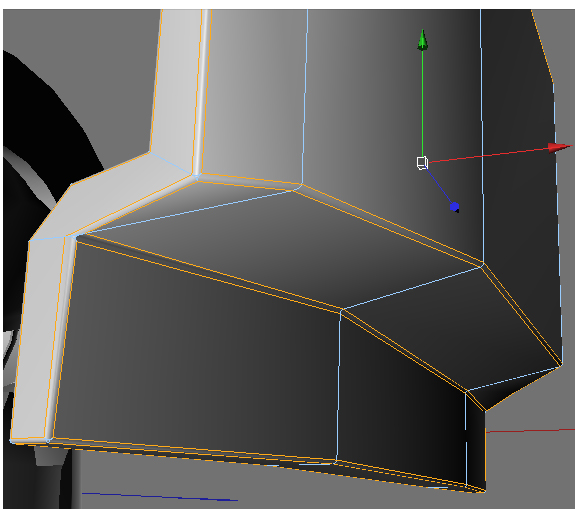Click the green gizmo axis shaft
This screenshot has width=575, height=509.
[422, 103]
